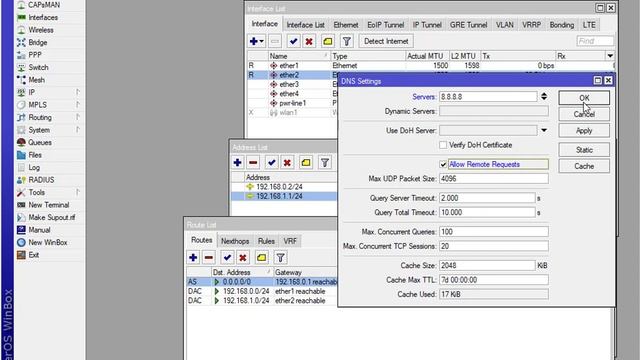Switch to the GRE Tunnel tab
Screen dimensions: 640x360
point(469,25)
